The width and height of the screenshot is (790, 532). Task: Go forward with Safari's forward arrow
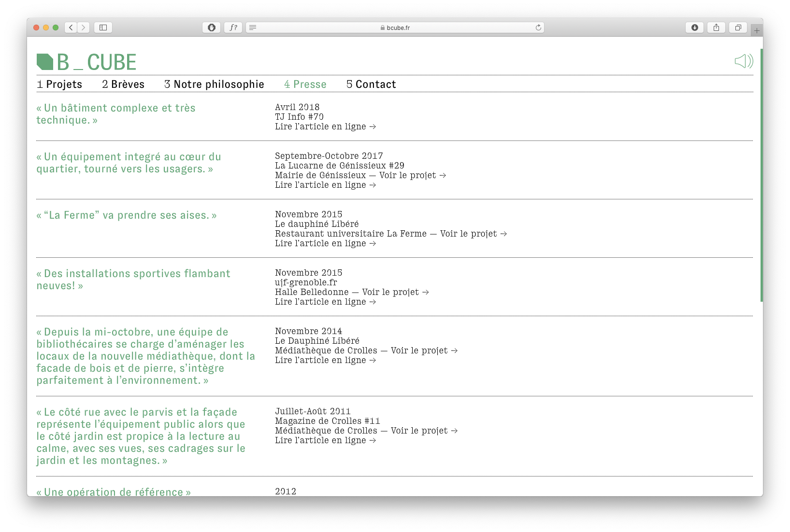[x=84, y=28]
